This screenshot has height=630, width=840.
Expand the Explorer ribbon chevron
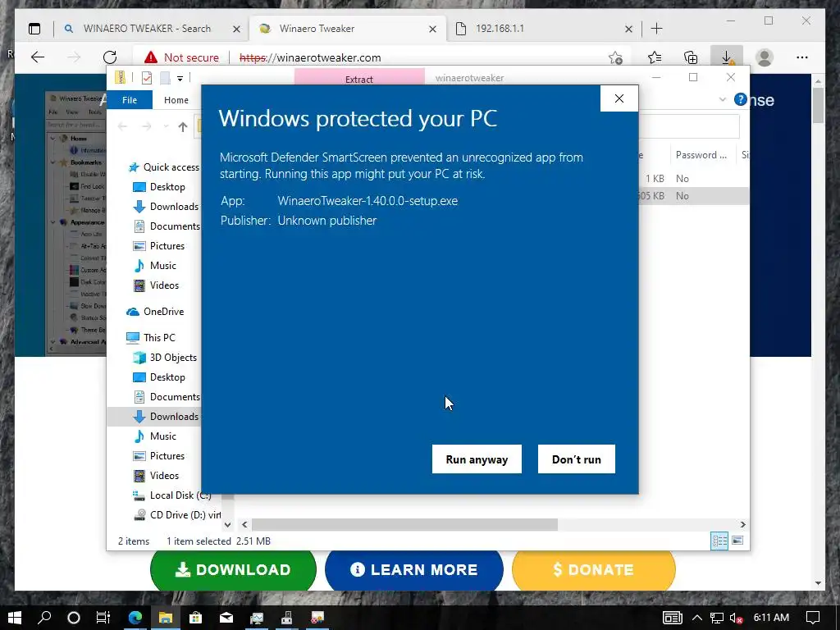(722, 99)
